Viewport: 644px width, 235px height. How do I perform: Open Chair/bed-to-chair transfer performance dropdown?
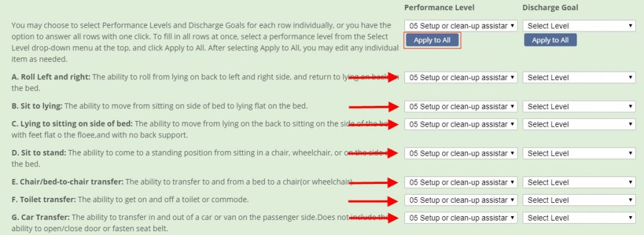461,182
